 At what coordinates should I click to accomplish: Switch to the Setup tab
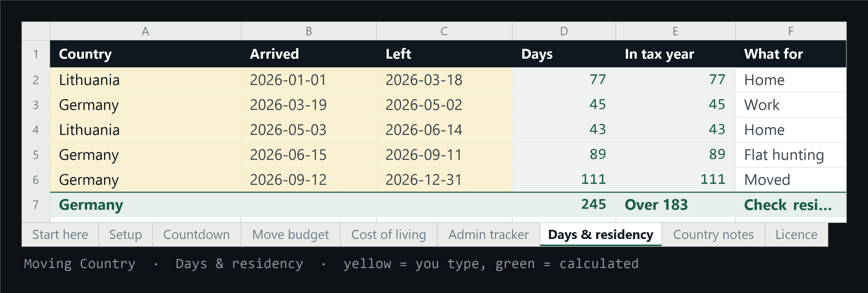pos(126,234)
